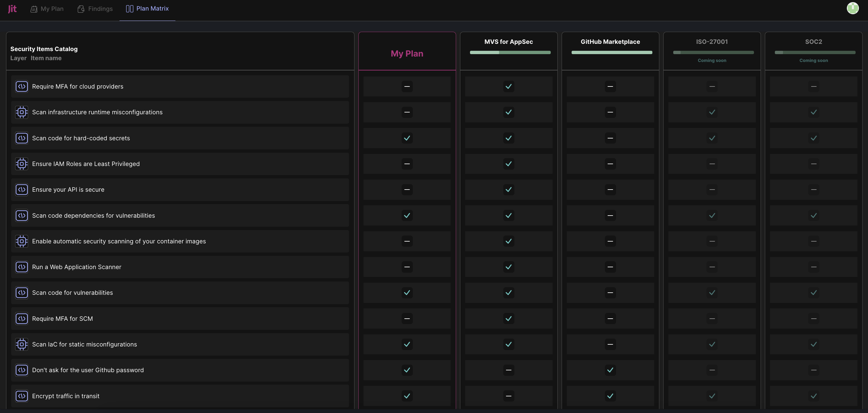
Task: Enable My Plan for Require MFA for SCM
Action: (x=407, y=319)
